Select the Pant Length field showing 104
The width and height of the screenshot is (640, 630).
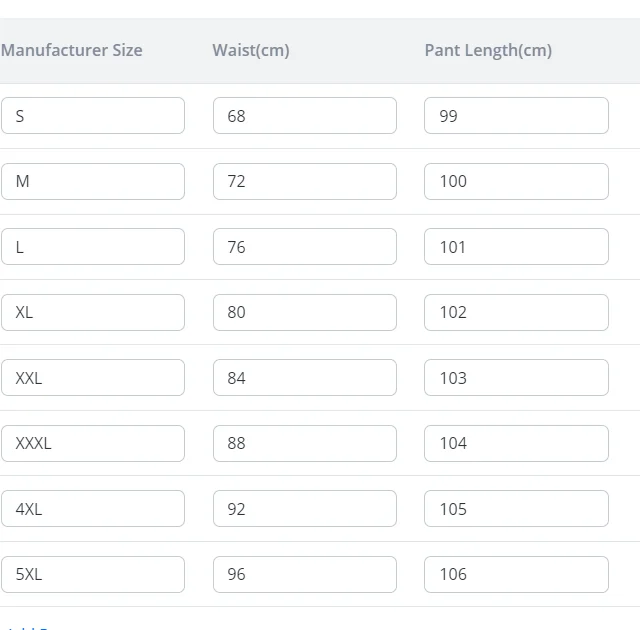tap(516, 443)
